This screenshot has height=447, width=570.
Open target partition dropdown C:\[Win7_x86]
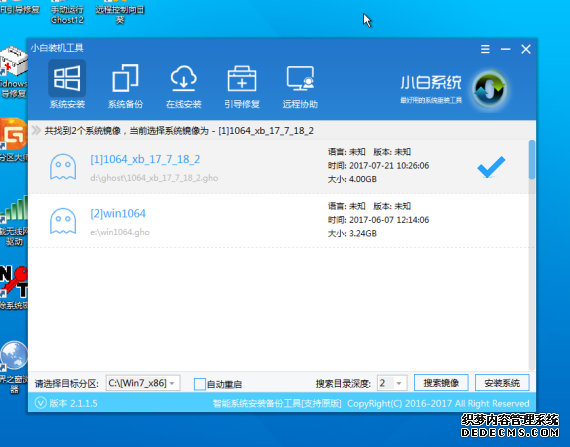click(x=143, y=383)
